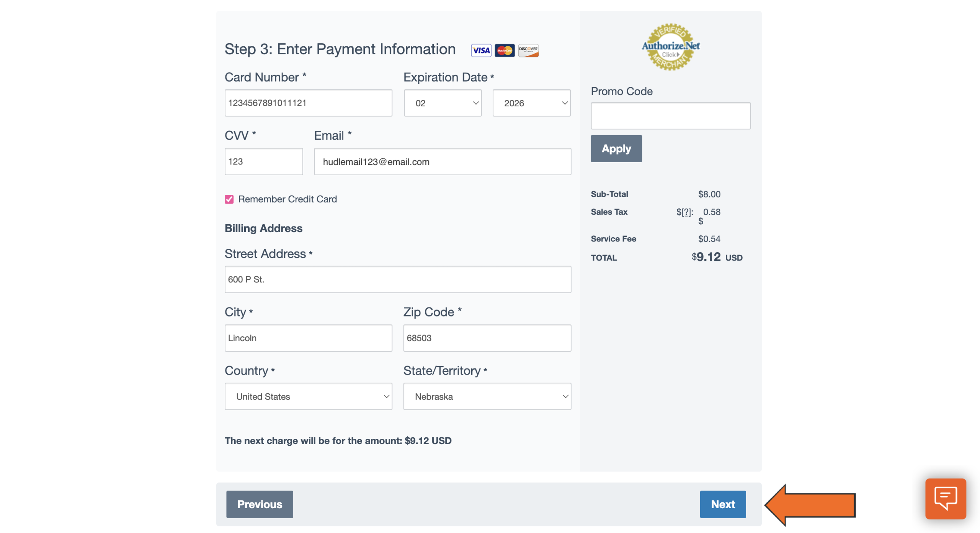Viewport: 980px width, 533px height.
Task: Go back with the Previous button
Action: [x=259, y=504]
